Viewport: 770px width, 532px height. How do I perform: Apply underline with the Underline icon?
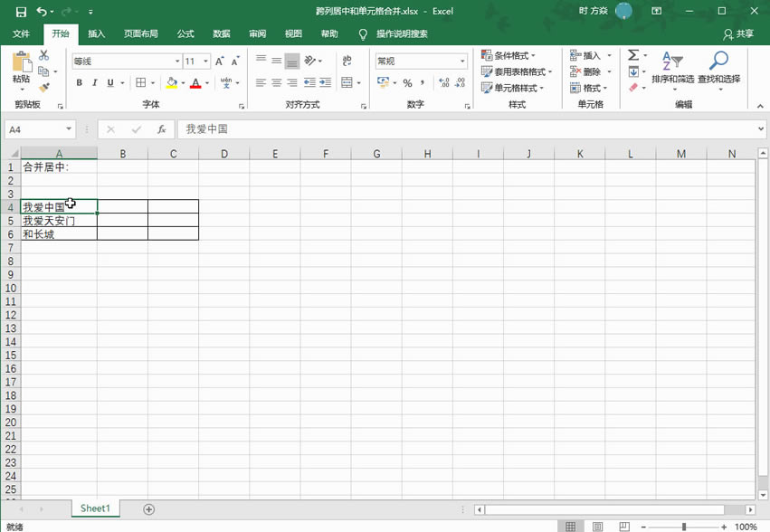pyautogui.click(x=109, y=82)
